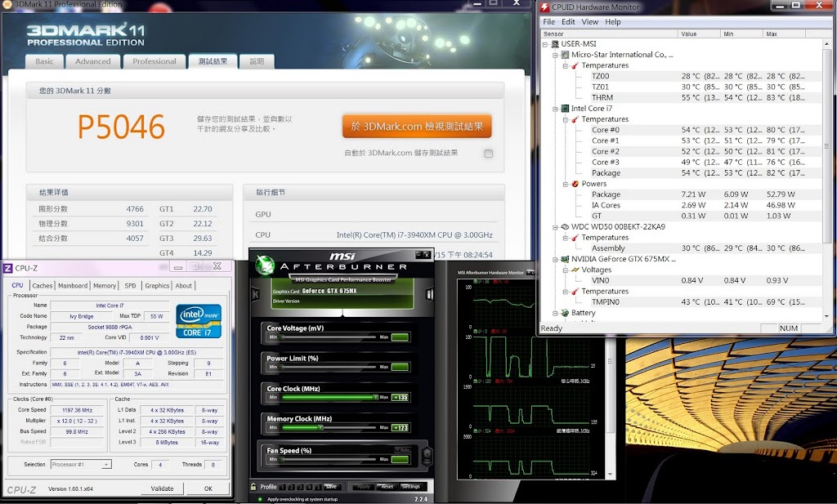The width and height of the screenshot is (837, 504).
Task: Click thermometer icon under Micro-Star Temperatures
Action: tap(575, 65)
